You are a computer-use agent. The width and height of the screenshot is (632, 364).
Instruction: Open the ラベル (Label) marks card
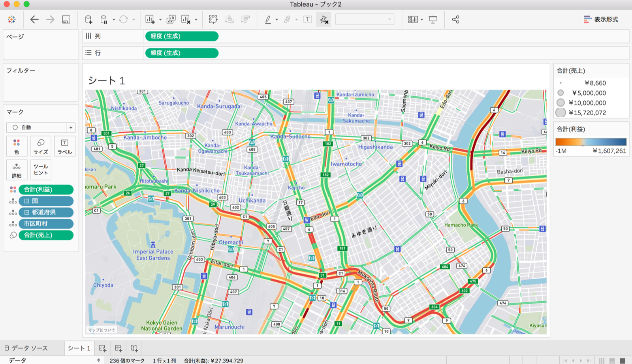pos(64,146)
